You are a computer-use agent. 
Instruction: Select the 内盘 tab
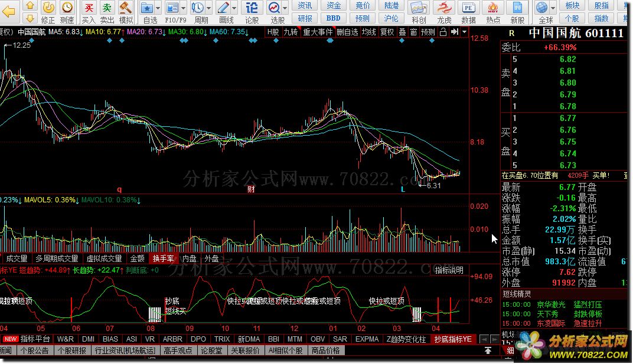point(190,258)
